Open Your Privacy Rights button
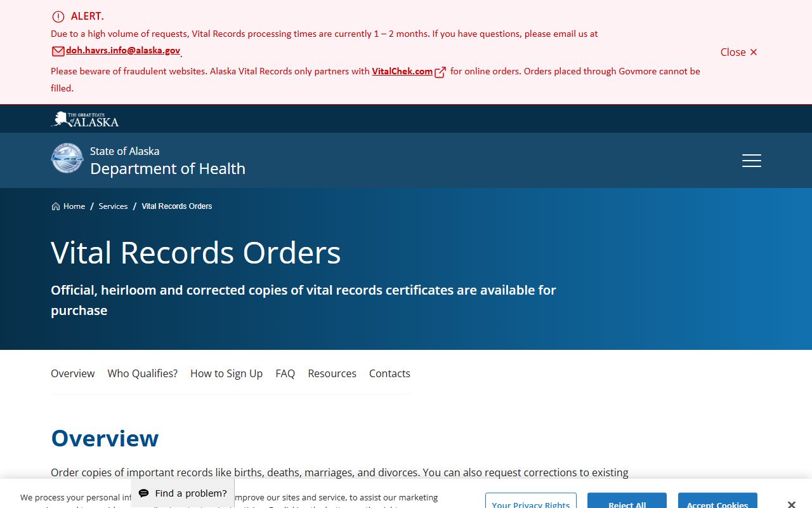Screen dimensions: 812x508 [531, 501]
